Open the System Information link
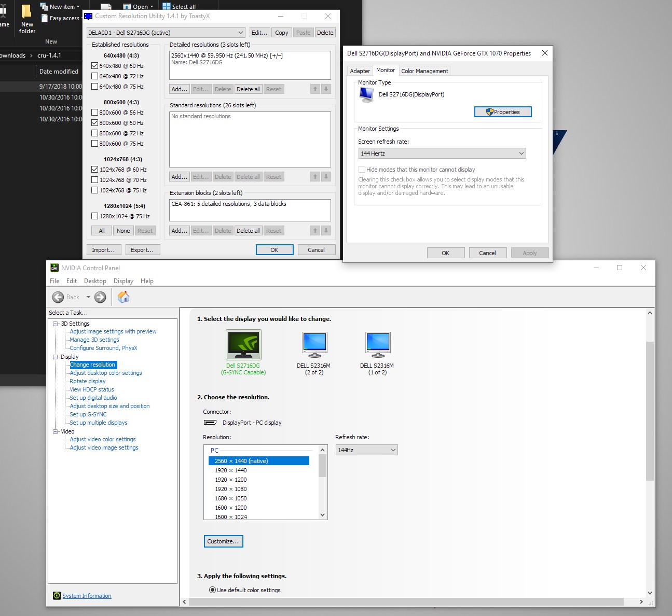This screenshot has width=672, height=616. pos(87,596)
